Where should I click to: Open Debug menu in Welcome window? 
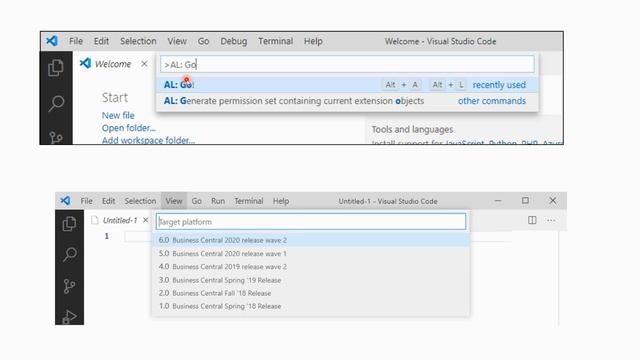(x=233, y=41)
